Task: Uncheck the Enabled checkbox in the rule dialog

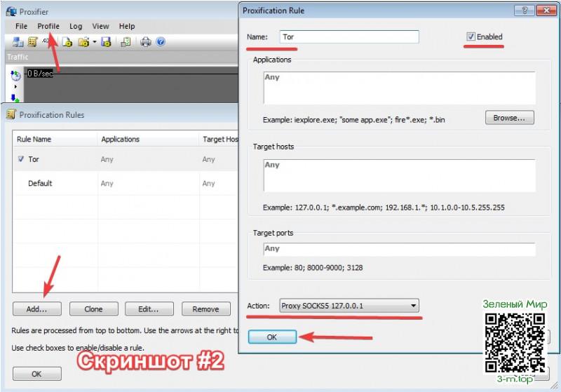Action: coord(471,36)
